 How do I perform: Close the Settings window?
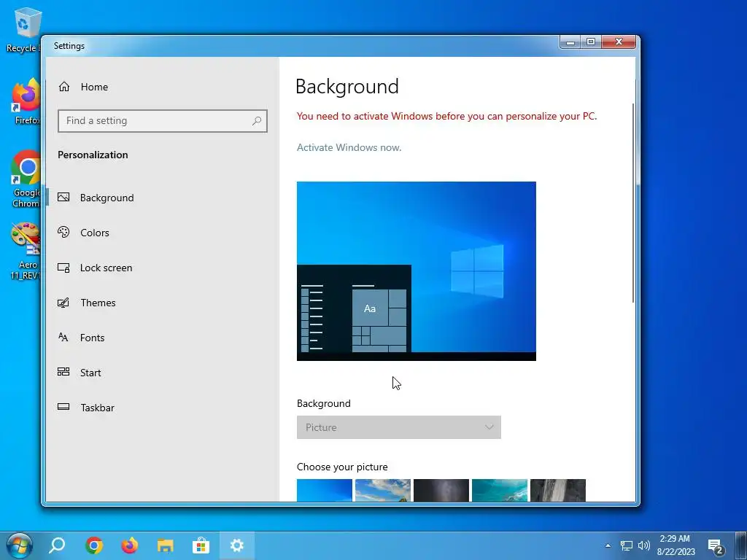click(x=619, y=42)
